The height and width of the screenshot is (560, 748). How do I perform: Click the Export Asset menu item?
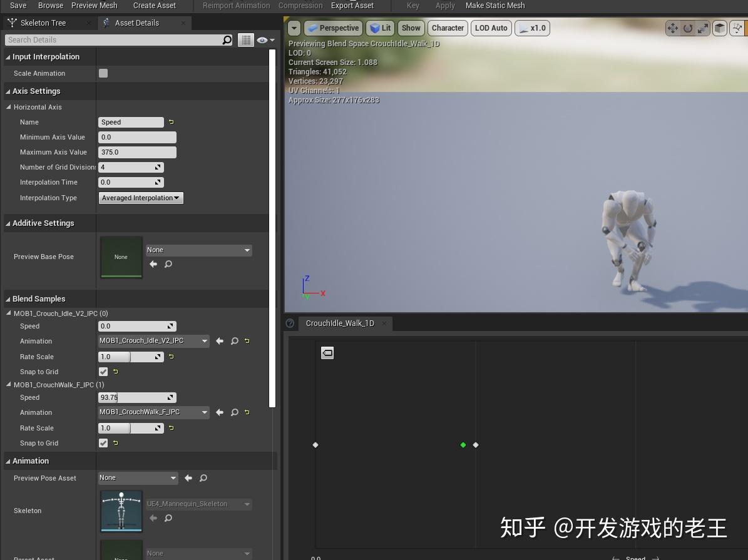pyautogui.click(x=352, y=6)
